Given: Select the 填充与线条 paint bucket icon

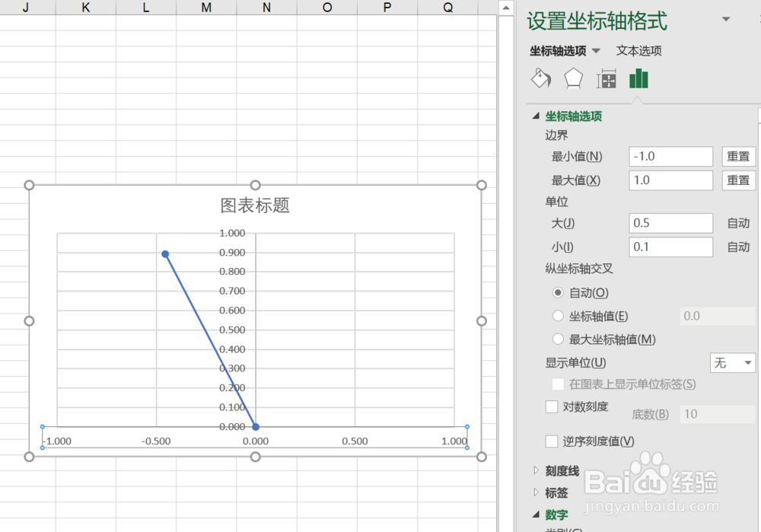Looking at the screenshot, I should click(540, 78).
